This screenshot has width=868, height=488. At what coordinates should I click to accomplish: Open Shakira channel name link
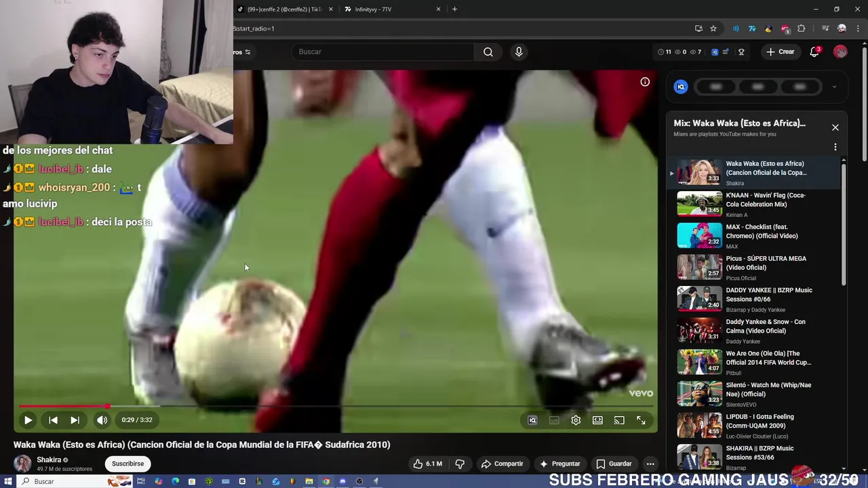[x=49, y=460]
